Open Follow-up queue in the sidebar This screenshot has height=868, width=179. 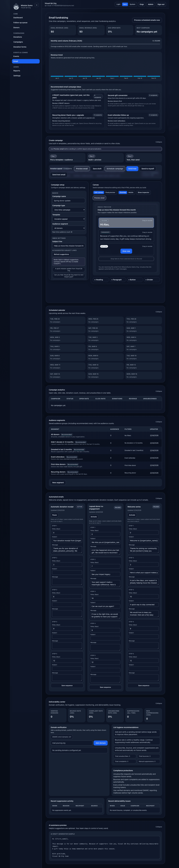26,23
